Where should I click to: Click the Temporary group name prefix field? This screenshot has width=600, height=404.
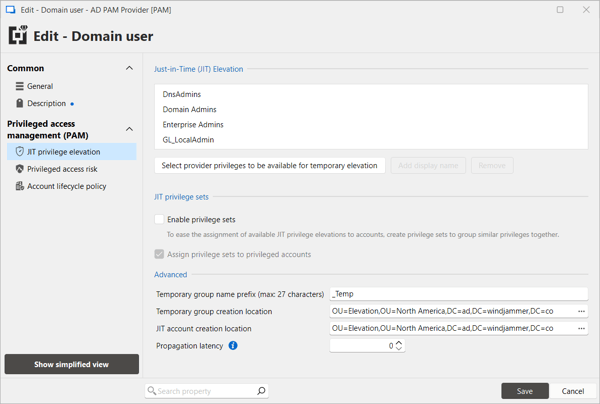click(x=458, y=294)
